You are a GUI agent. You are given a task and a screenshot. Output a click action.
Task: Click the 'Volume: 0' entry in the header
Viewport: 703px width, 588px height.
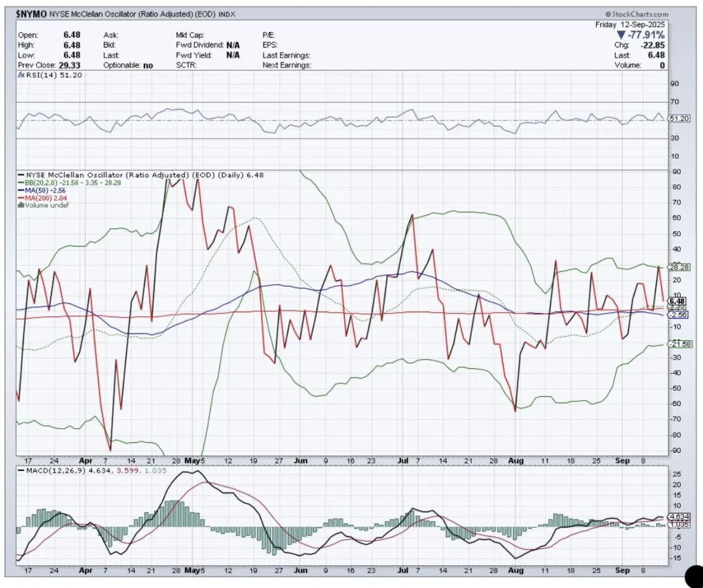tap(640, 66)
